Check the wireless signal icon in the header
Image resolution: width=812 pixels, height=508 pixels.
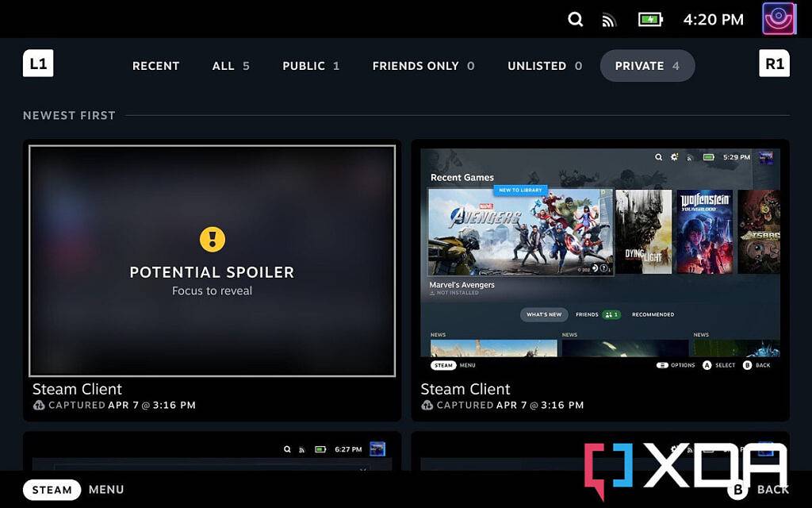(609, 20)
